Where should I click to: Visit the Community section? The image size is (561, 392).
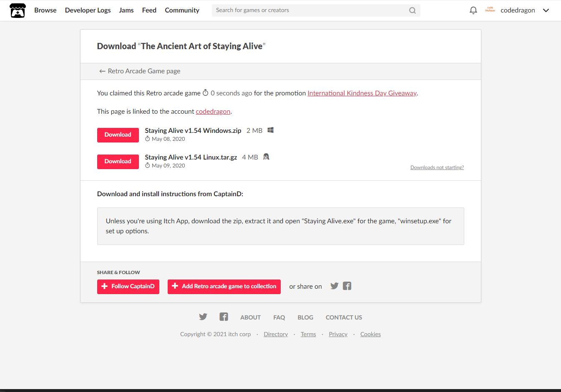pos(182,10)
